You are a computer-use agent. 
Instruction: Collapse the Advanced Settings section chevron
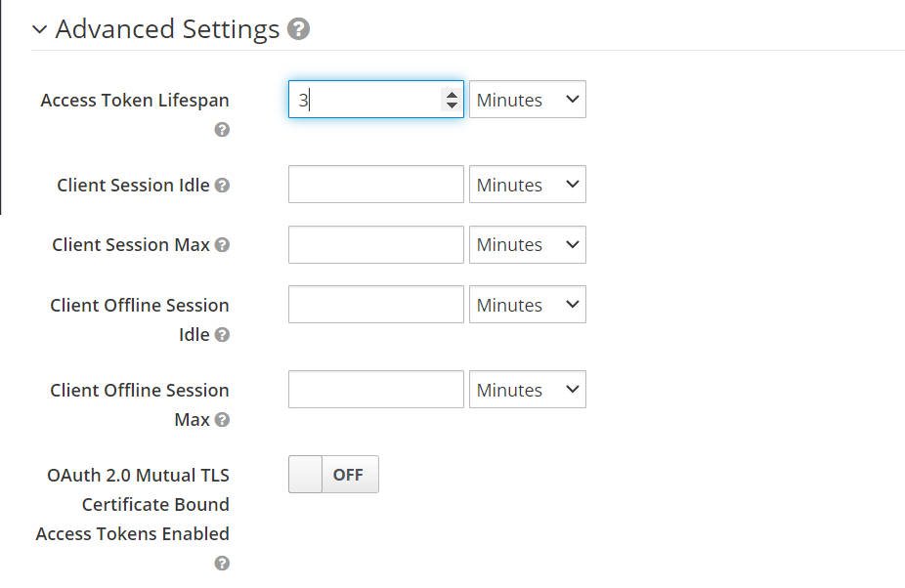39,29
